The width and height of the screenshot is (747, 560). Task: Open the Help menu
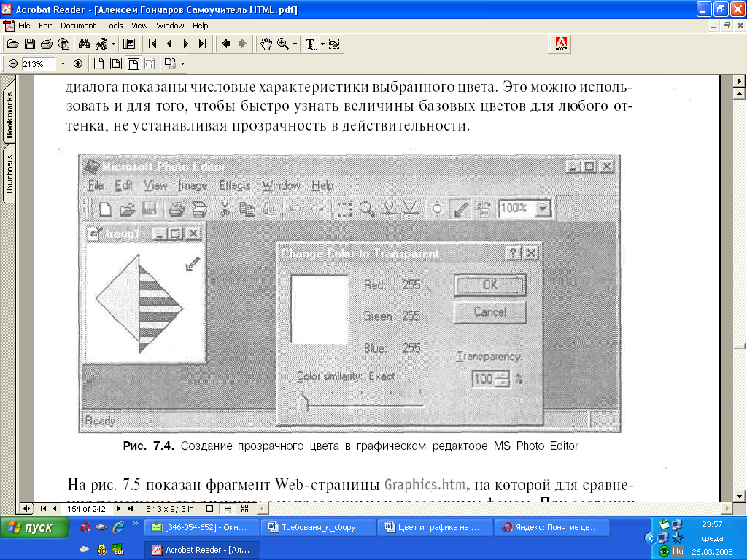(x=200, y=26)
